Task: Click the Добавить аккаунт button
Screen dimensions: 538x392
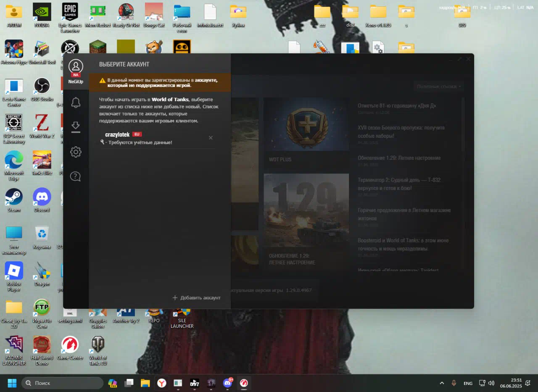Action: [x=196, y=297]
